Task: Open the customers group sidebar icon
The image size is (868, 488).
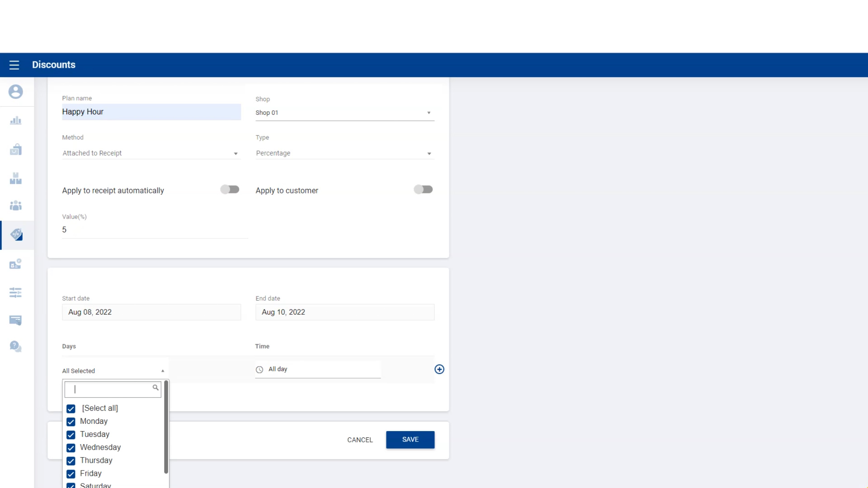Action: [15, 206]
